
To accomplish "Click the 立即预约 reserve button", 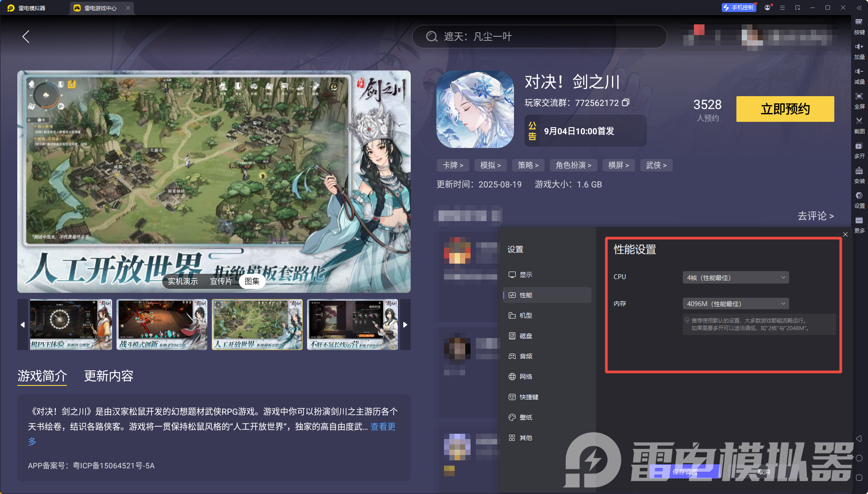I will (785, 109).
